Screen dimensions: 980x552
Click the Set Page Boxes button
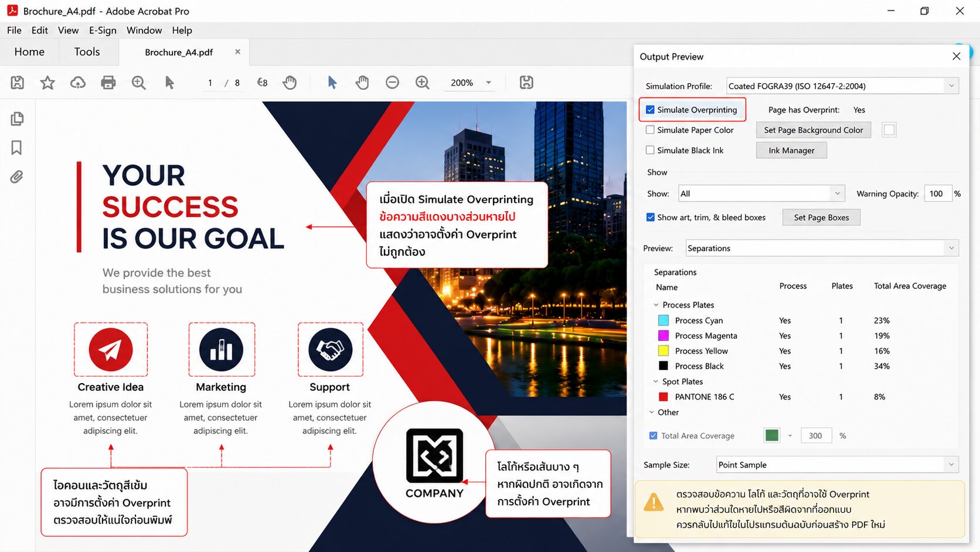pyautogui.click(x=821, y=217)
